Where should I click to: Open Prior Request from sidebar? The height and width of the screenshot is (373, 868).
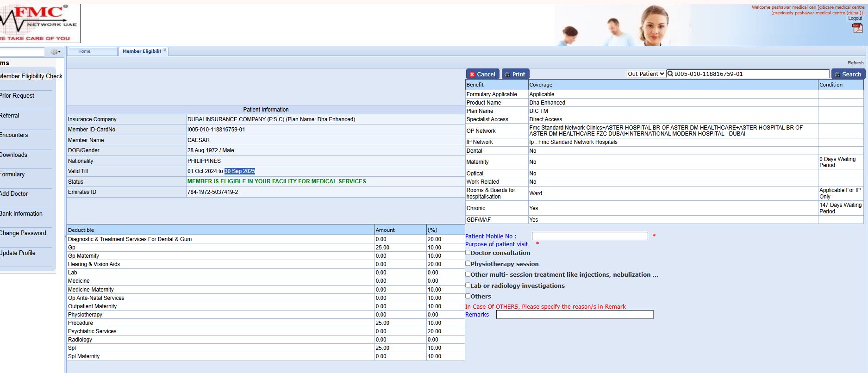(x=17, y=96)
